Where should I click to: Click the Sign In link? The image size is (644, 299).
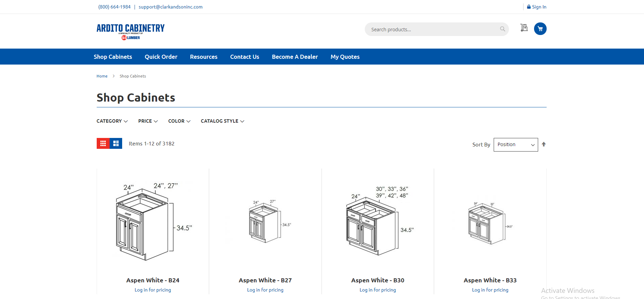(x=536, y=7)
